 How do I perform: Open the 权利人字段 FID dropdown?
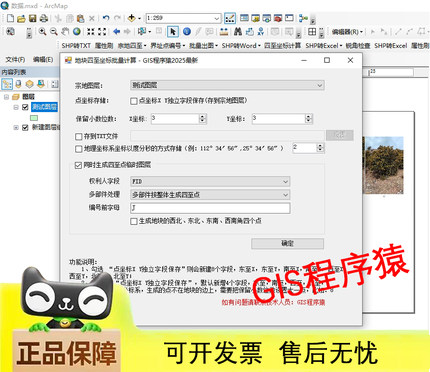tap(210, 181)
